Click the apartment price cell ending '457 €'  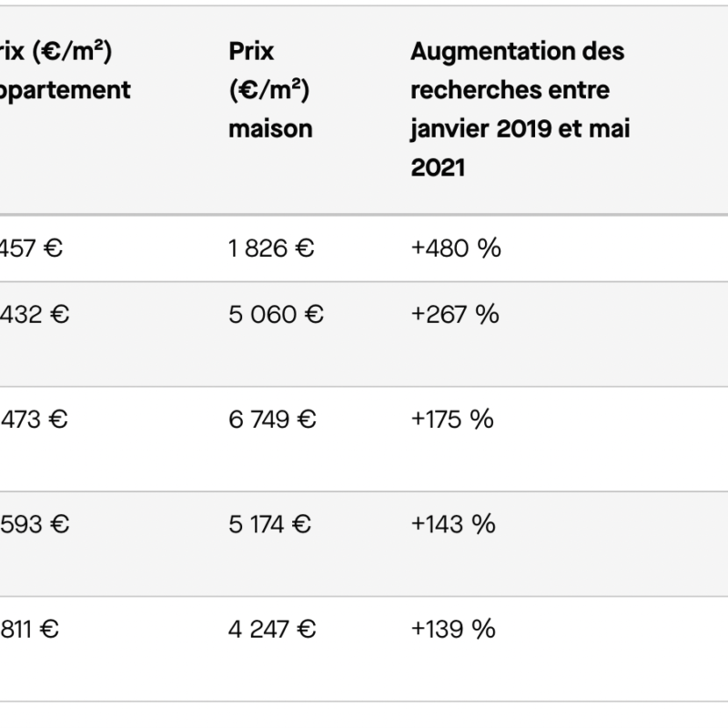click(x=32, y=248)
